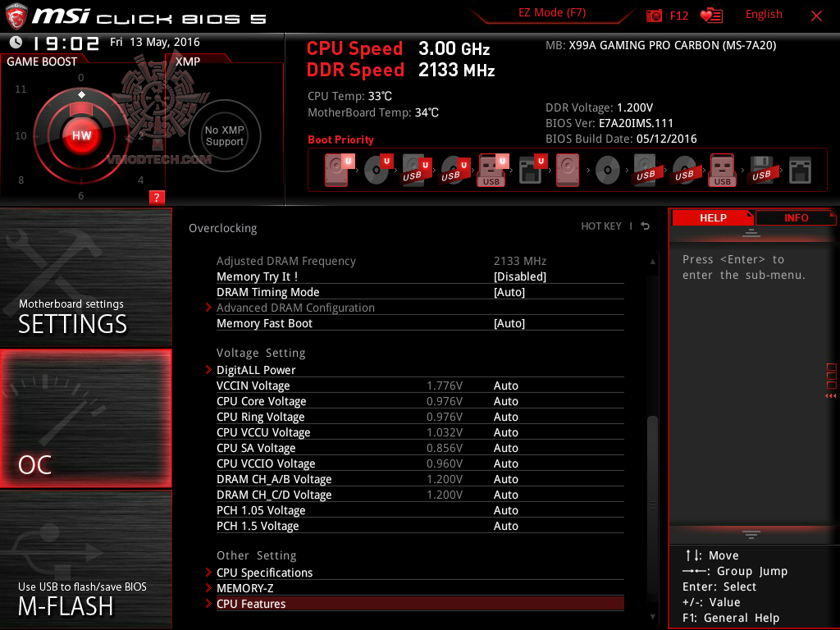Expand the CPU Specifications submenu
The width and height of the screenshot is (840, 630).
tap(420, 572)
